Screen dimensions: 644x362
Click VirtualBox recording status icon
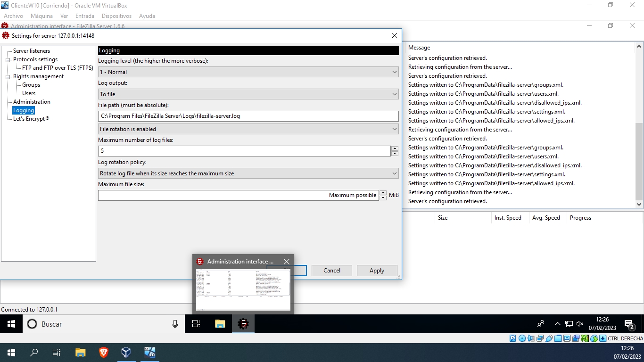point(576,338)
